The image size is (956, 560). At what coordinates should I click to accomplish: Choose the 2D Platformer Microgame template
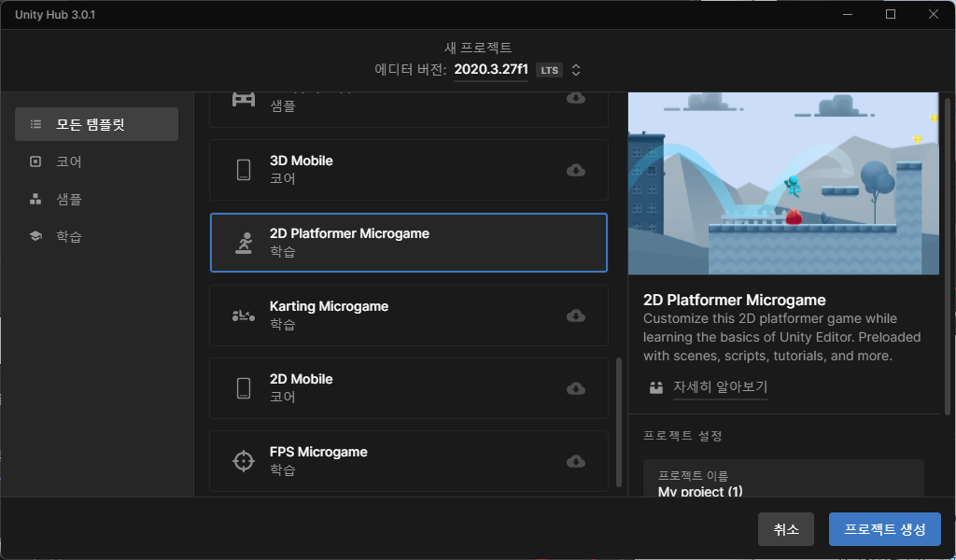click(x=409, y=243)
